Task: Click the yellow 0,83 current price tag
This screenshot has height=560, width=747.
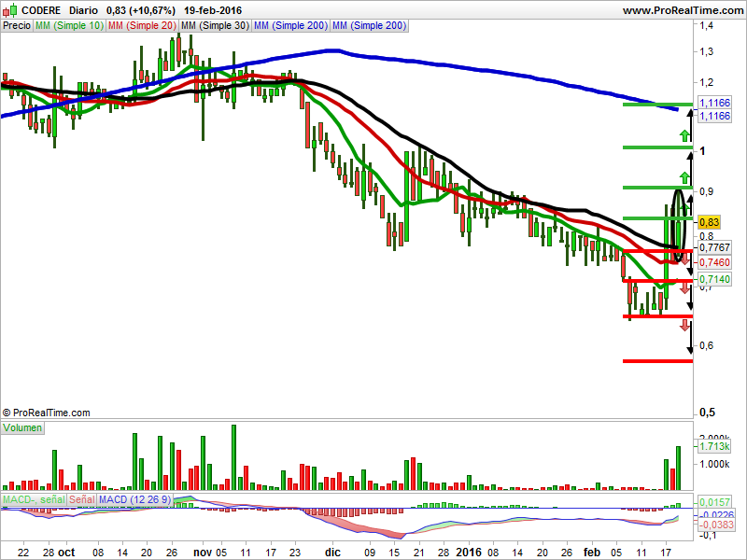Action: click(x=709, y=222)
